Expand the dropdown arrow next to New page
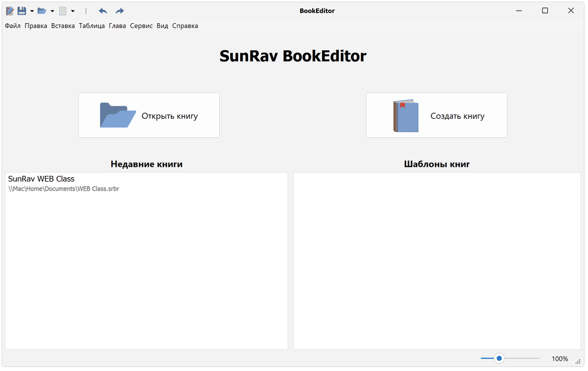The height and width of the screenshot is (371, 588). 73,11
